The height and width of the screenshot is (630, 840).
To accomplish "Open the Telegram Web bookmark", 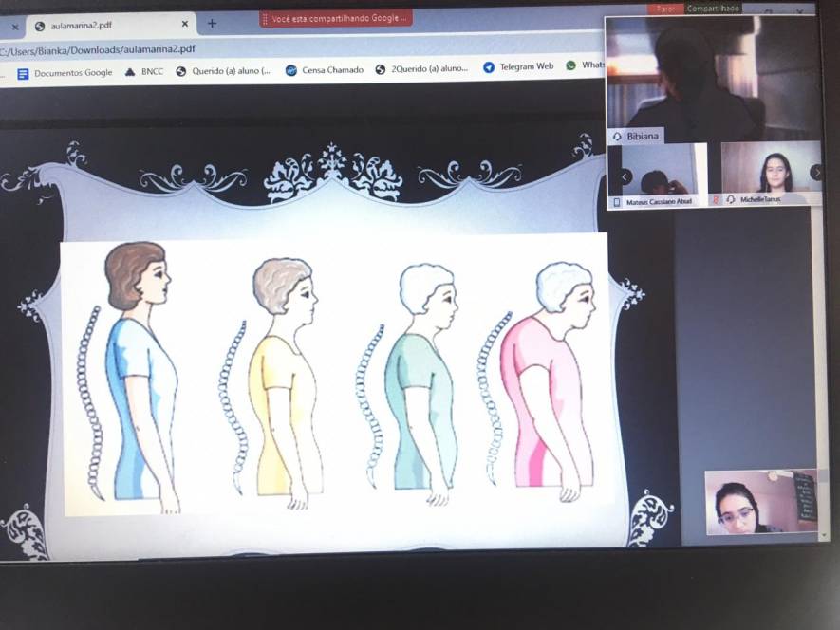I will click(518, 66).
